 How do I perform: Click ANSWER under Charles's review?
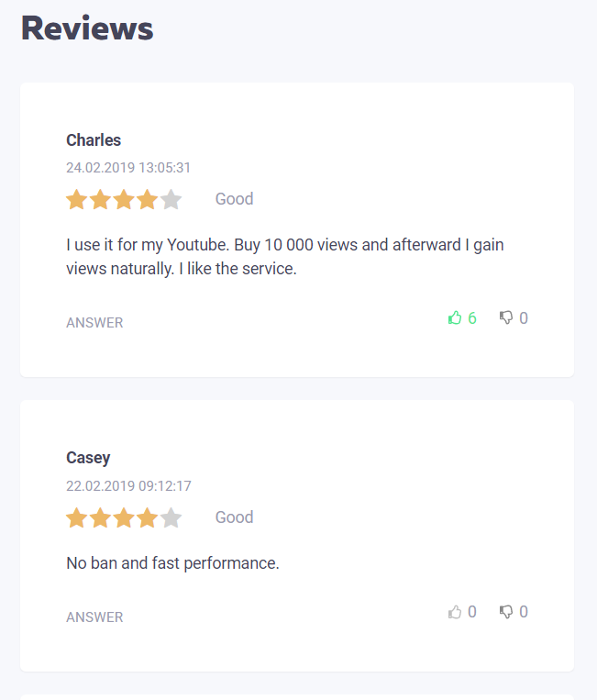(94, 323)
